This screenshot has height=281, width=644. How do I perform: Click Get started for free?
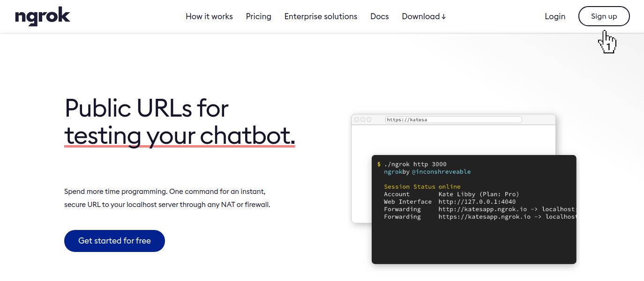point(114,241)
